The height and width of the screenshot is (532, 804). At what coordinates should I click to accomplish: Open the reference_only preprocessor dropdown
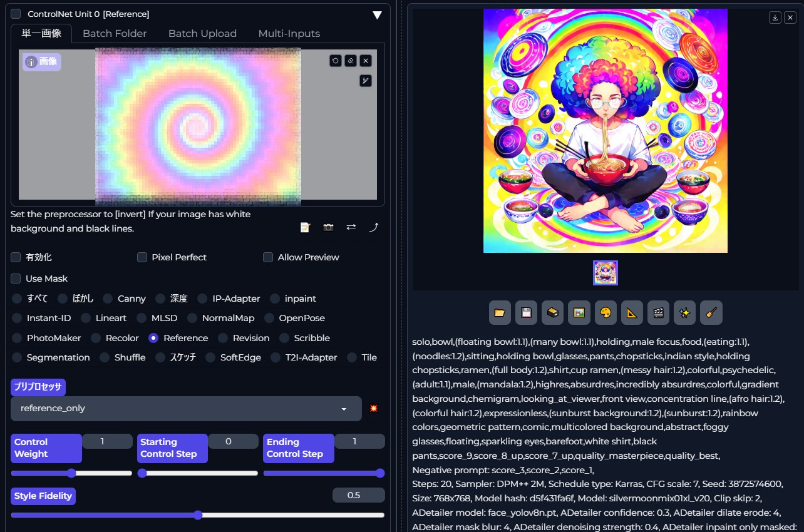point(186,409)
